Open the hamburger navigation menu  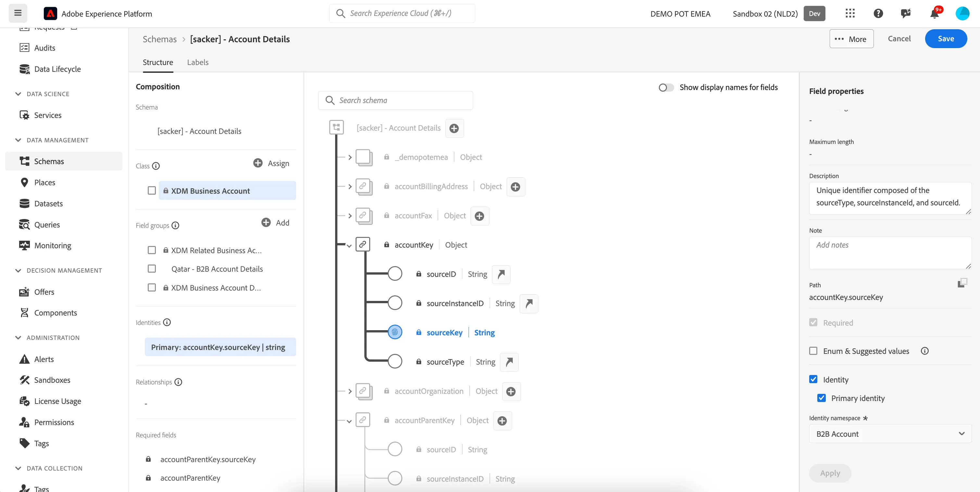(18, 13)
